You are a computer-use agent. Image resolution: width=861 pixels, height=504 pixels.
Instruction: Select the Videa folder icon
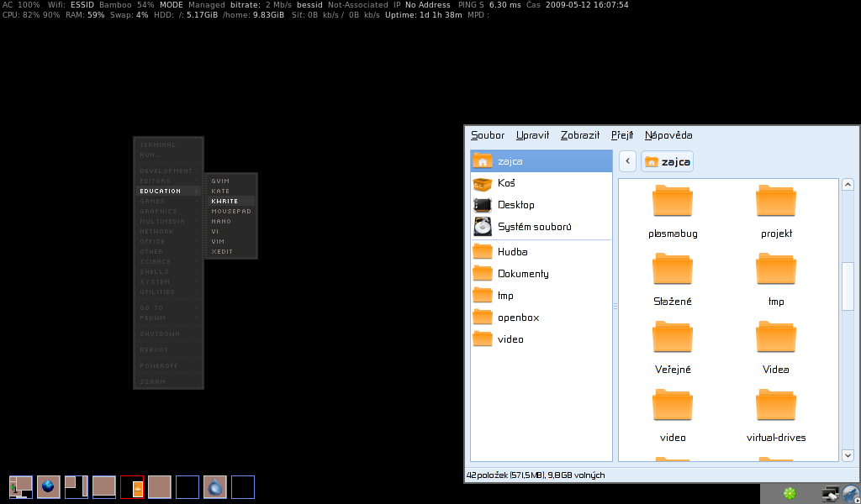click(776, 337)
